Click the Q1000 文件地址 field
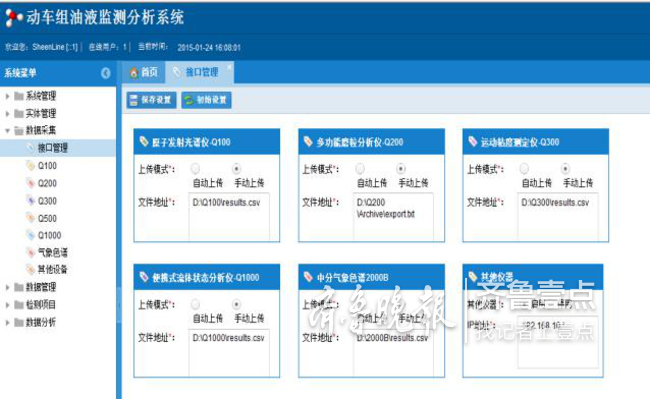This screenshot has width=650, height=399. pos(229,352)
